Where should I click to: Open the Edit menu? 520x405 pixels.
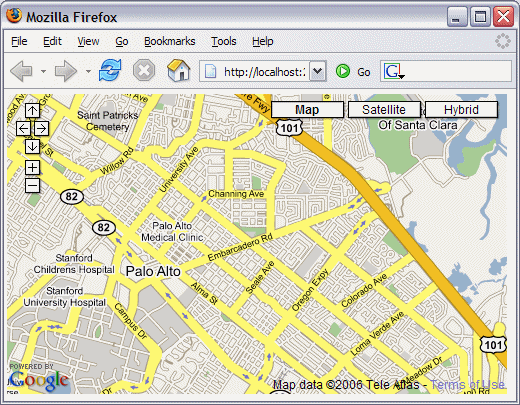coord(52,41)
